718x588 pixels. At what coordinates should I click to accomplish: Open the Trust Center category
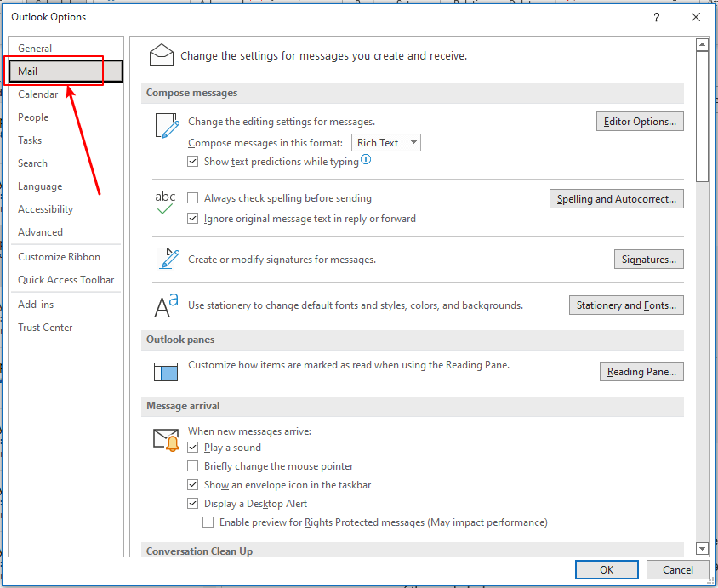[x=66, y=328]
